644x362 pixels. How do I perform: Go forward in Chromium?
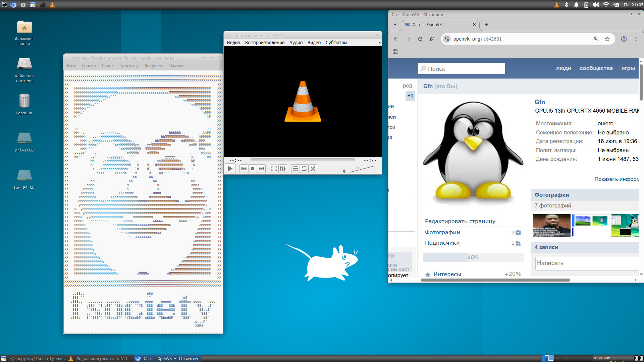(x=408, y=39)
